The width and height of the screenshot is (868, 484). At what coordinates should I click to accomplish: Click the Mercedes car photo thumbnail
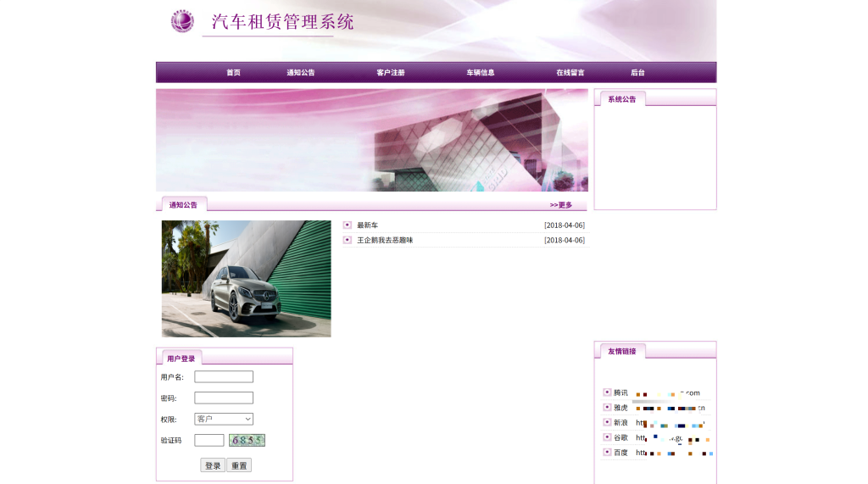[x=247, y=279]
